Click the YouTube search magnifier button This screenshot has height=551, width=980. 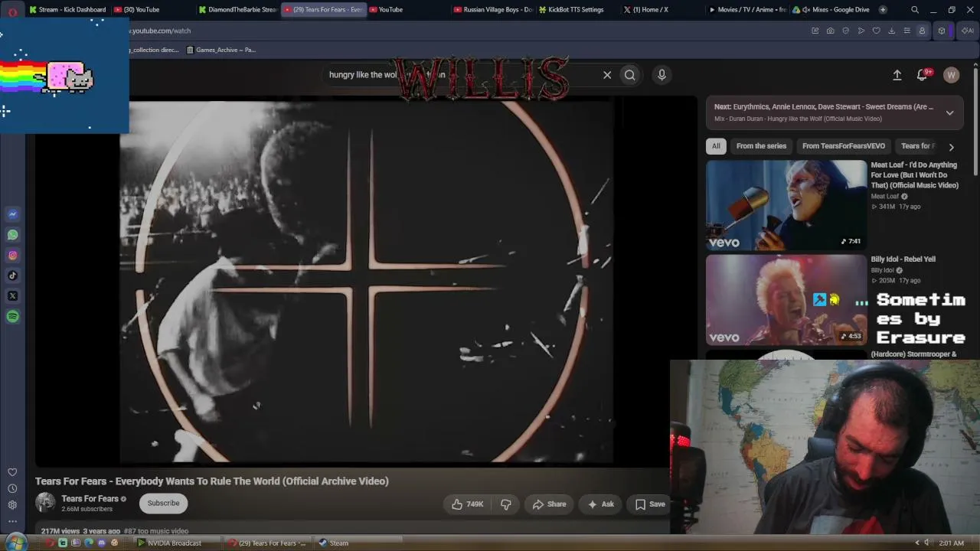point(629,75)
